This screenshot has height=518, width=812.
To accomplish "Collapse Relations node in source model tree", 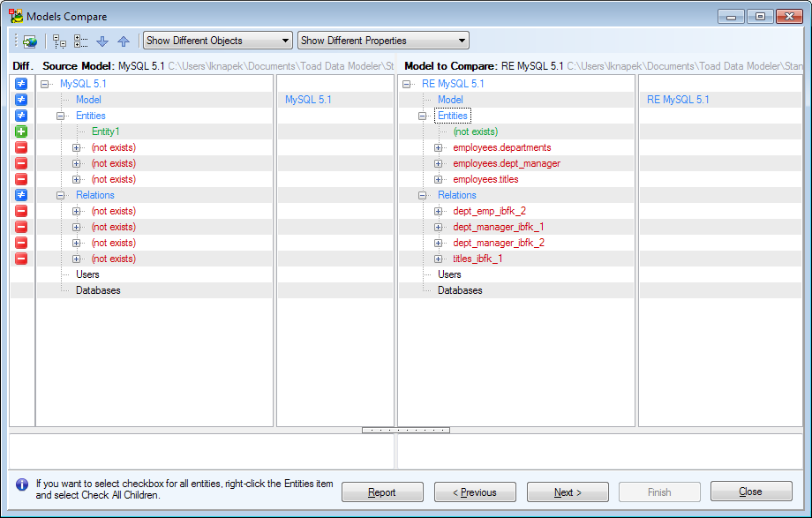I will click(x=61, y=195).
